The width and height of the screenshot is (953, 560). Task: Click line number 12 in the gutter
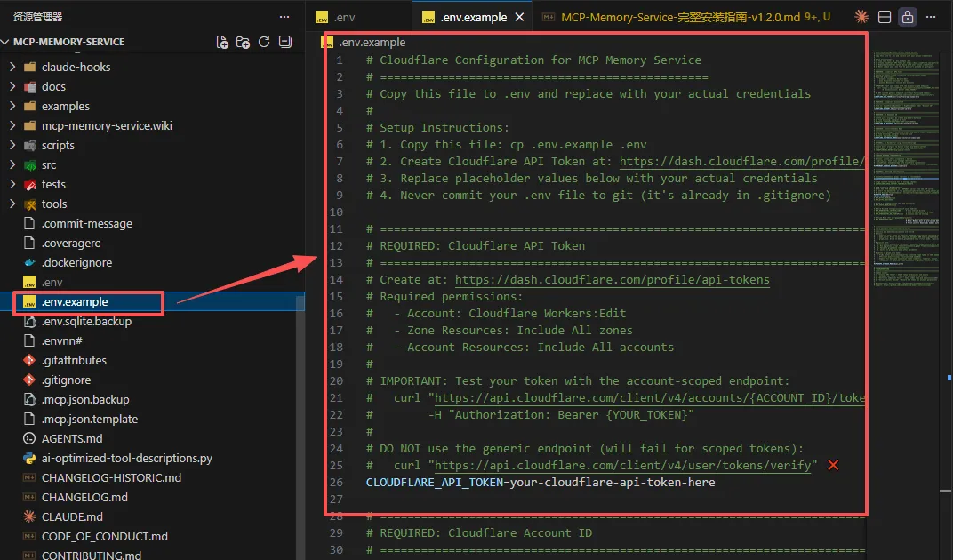[x=336, y=245]
